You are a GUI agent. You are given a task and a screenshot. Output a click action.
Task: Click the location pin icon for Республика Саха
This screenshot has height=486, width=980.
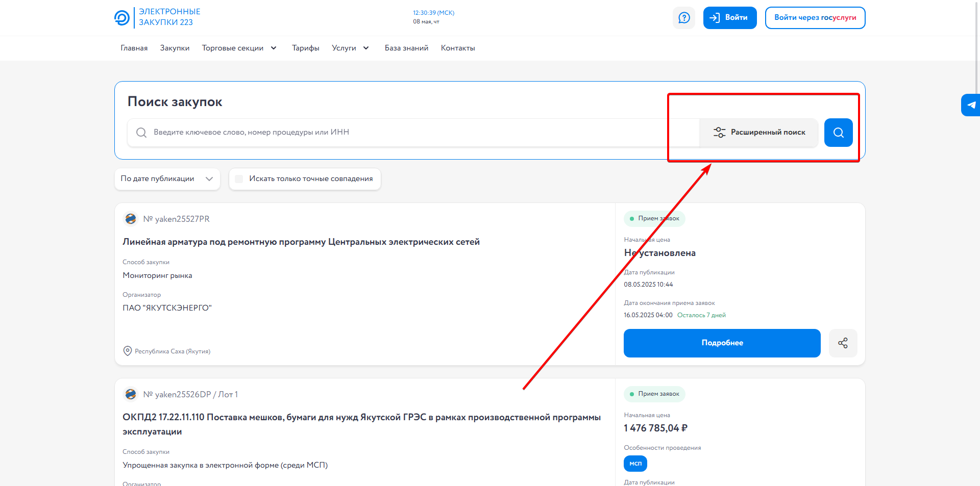point(128,351)
